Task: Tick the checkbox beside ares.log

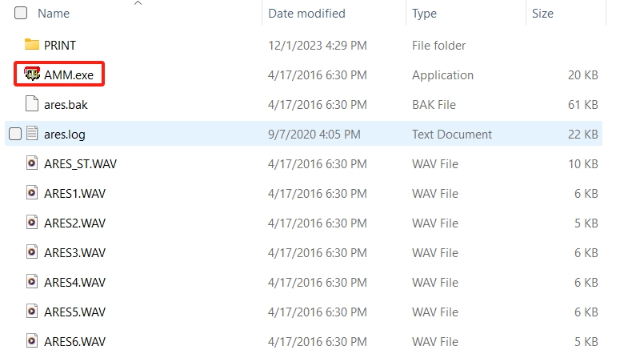Action: pos(14,134)
